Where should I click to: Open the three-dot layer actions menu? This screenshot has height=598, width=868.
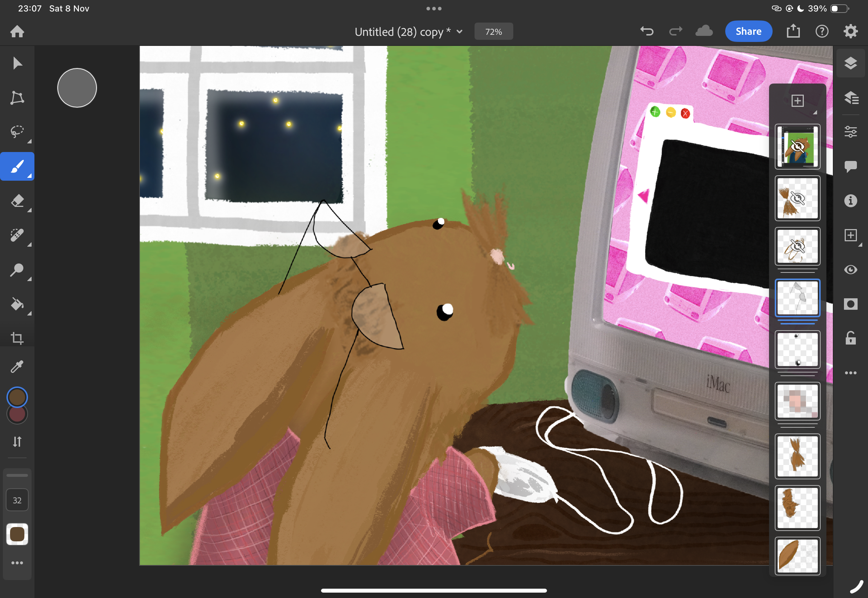[x=850, y=373]
